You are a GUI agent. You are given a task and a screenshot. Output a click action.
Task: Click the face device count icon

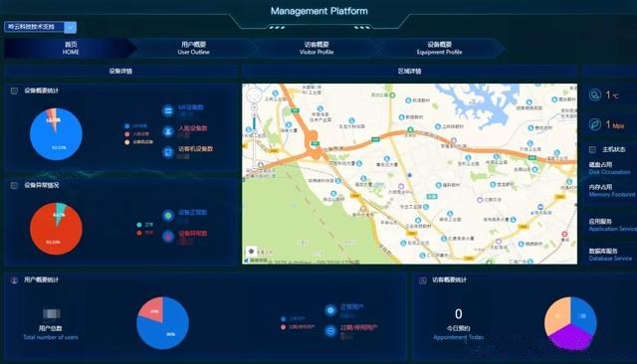(168, 131)
